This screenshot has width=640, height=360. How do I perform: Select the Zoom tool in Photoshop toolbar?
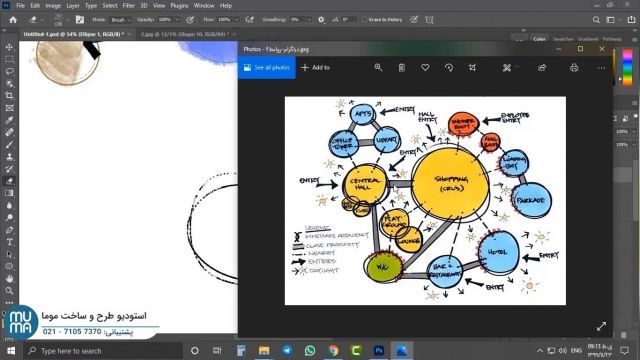click(x=9, y=291)
